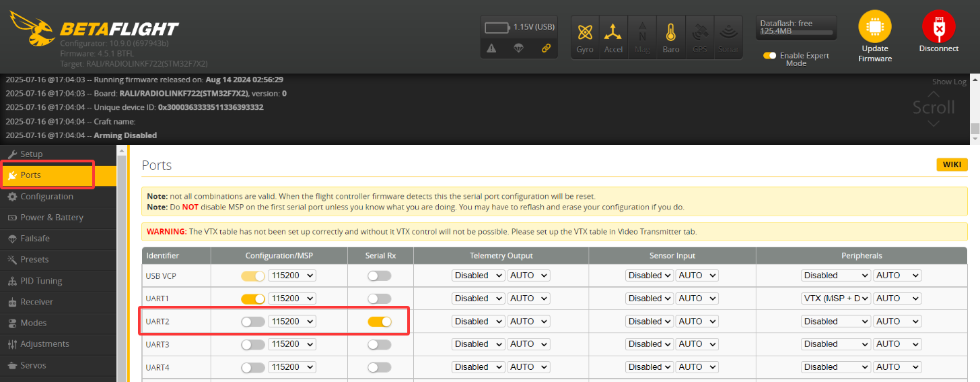Click the battery voltage indicator icon

pyautogui.click(x=497, y=28)
